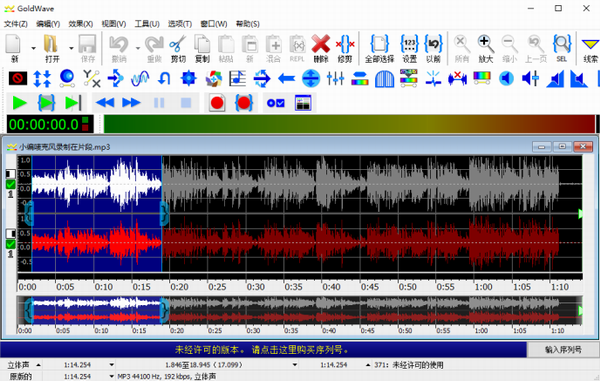Viewport: 600px width, 381px height.
Task: Toggle the lower channel green checkbox
Action: click(11, 244)
